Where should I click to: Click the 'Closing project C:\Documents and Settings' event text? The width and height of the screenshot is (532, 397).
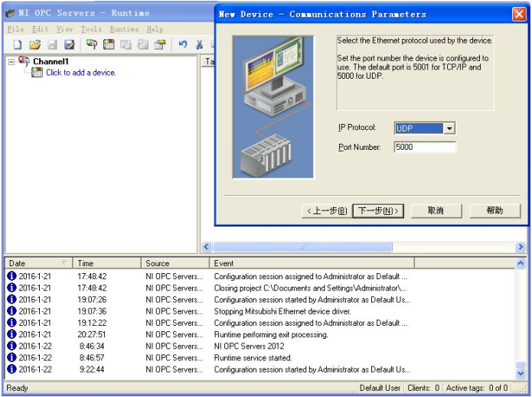coord(310,288)
